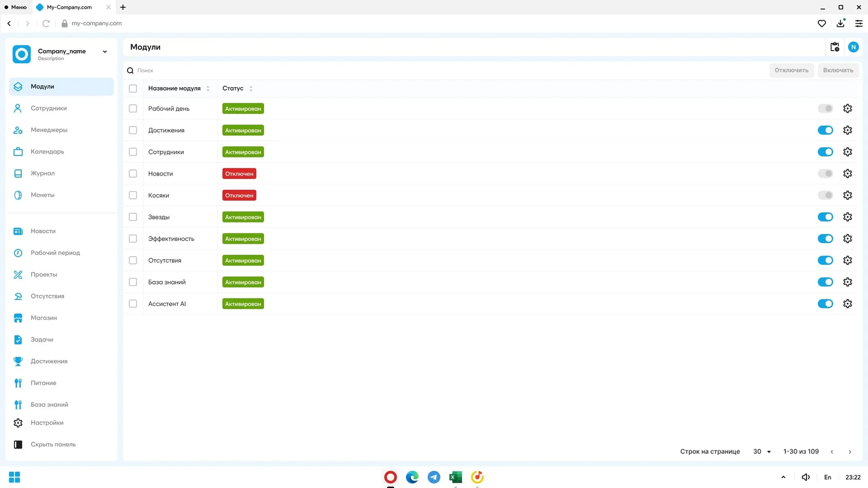
Task: Go to next page of modules
Action: pyautogui.click(x=850, y=452)
